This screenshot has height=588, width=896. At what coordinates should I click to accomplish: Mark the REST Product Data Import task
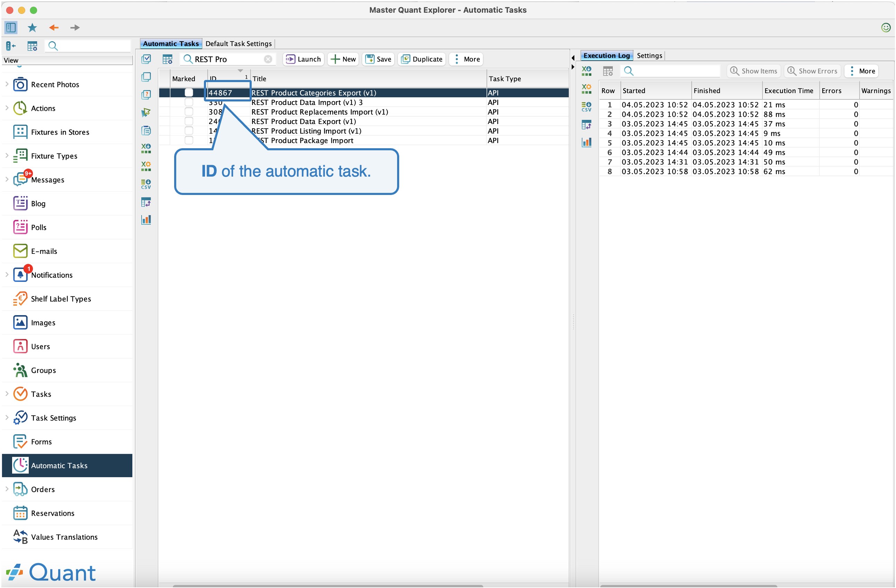[x=189, y=103]
